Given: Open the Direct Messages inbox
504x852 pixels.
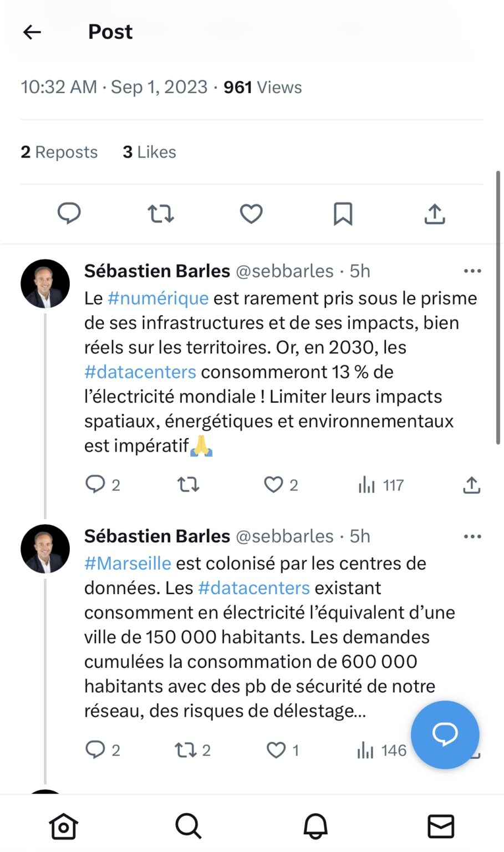Looking at the screenshot, I should pyautogui.click(x=441, y=826).
